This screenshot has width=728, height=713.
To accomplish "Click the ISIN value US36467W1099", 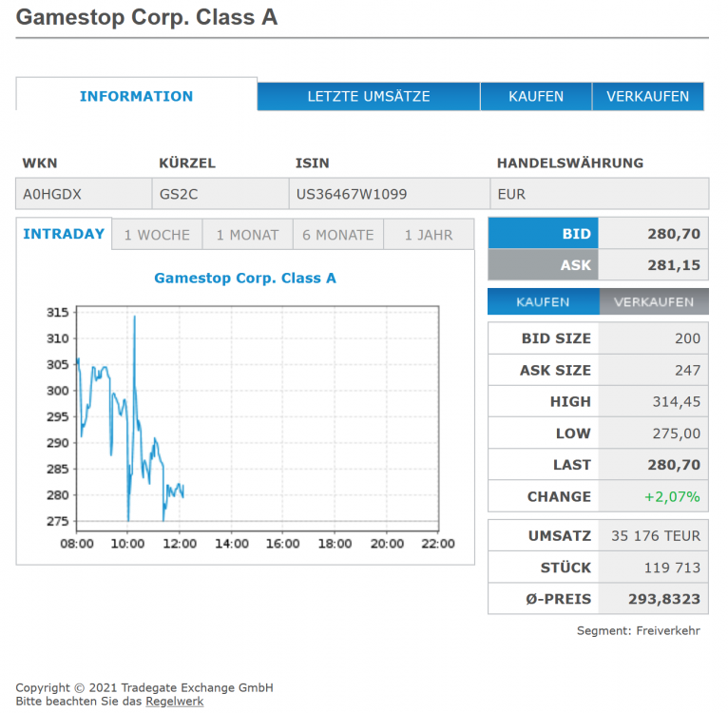I will coord(352,194).
